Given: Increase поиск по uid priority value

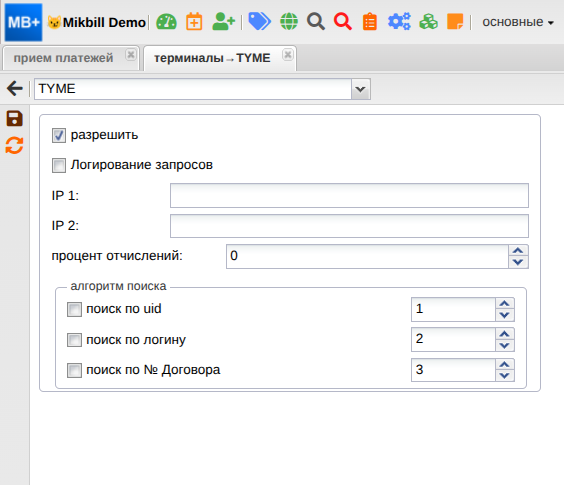Looking at the screenshot, I should [504, 303].
